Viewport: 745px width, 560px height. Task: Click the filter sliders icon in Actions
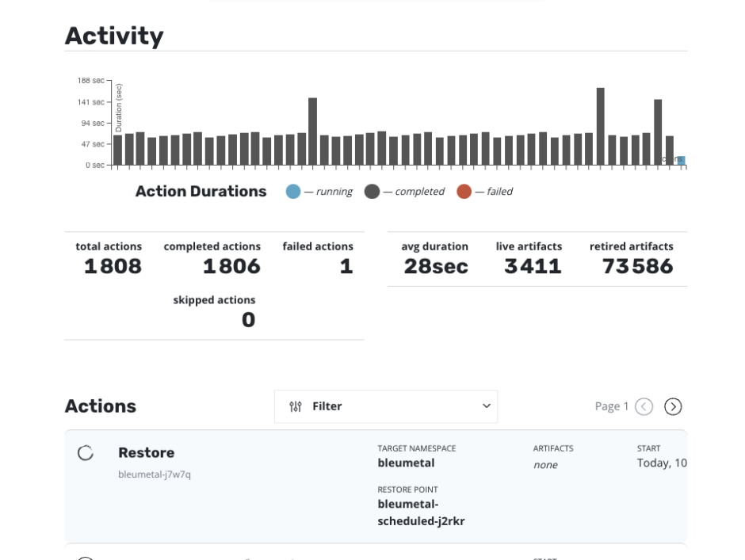click(296, 406)
